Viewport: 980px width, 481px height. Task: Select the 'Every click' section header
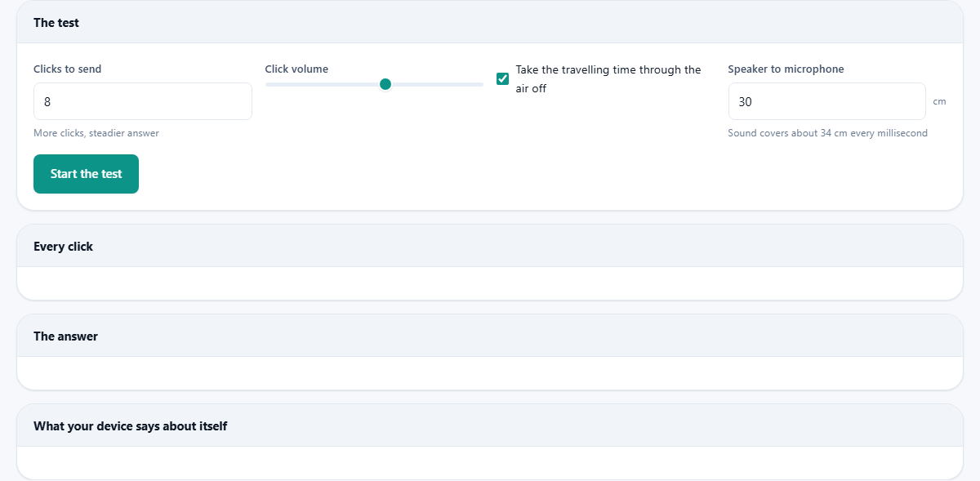(490, 247)
